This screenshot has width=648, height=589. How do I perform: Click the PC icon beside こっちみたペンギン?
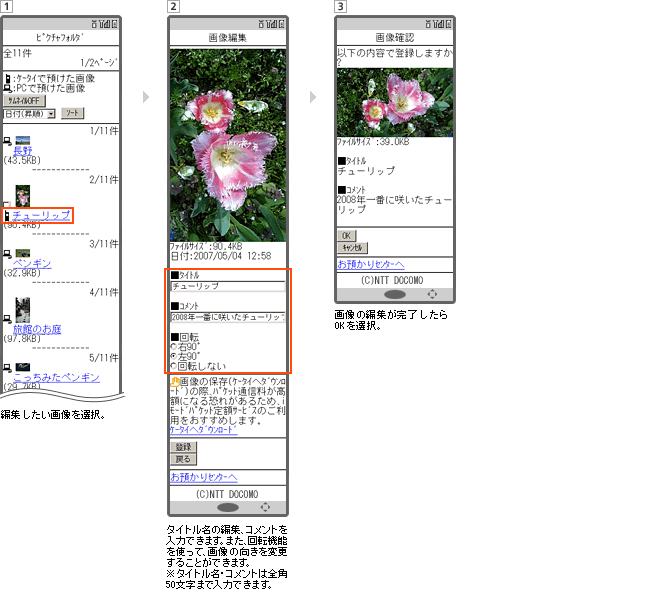7,367
